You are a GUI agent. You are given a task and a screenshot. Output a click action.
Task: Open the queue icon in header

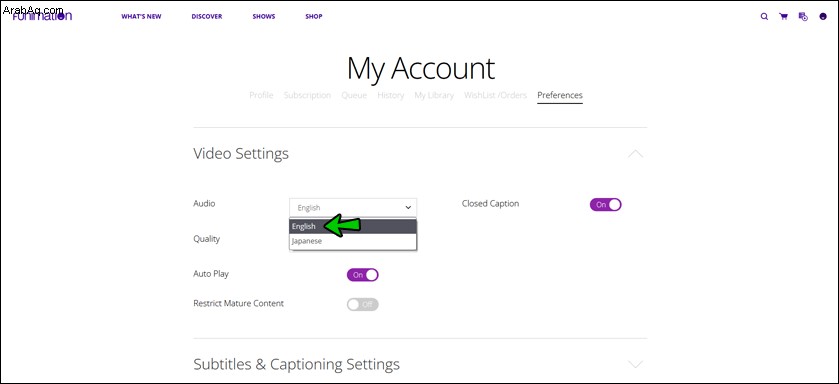click(803, 17)
